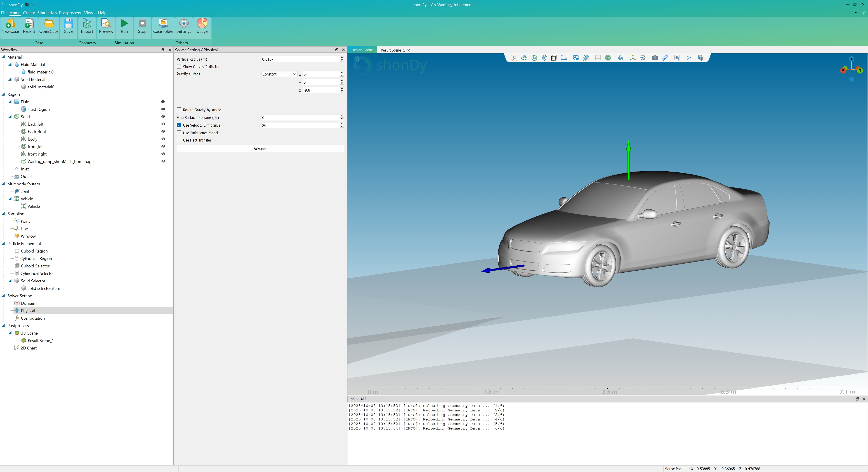Image resolution: width=868 pixels, height=472 pixels.
Task: Click the zoom-to-fit icon in viewport toolbar
Action: [x=514, y=58]
